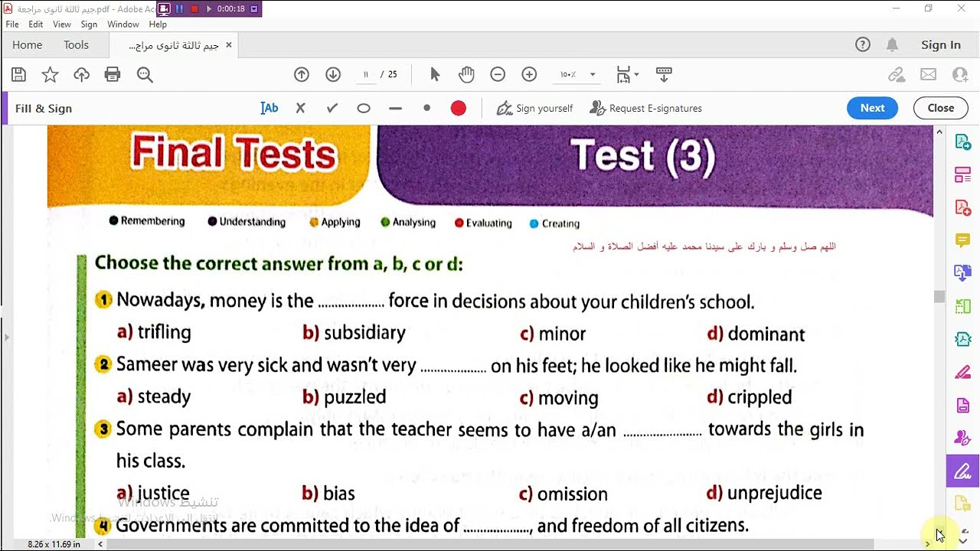Screen dimensions: 980x551
Task: Go to the previous page with the up arrow
Action: (302, 74)
